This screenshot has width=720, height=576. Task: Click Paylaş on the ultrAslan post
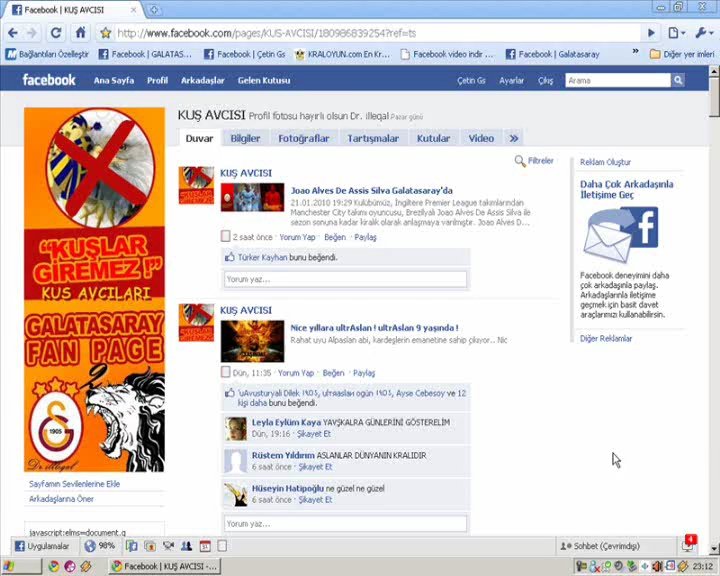(x=364, y=373)
